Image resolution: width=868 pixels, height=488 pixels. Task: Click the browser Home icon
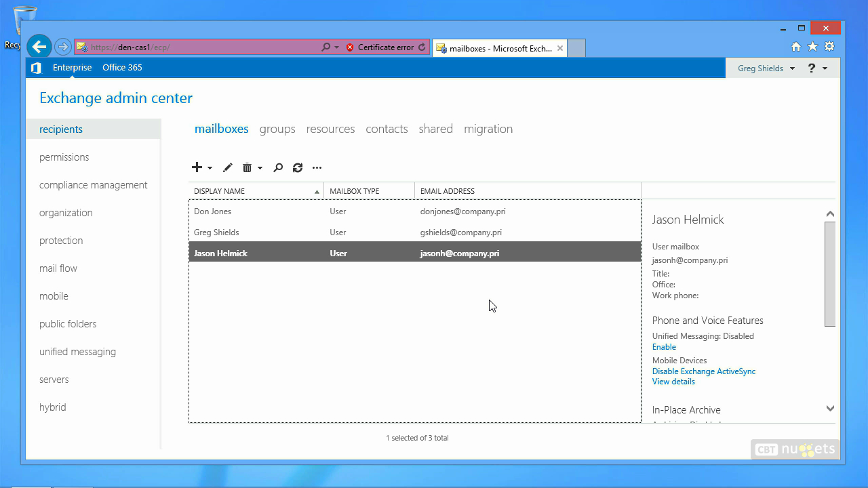coord(796,47)
